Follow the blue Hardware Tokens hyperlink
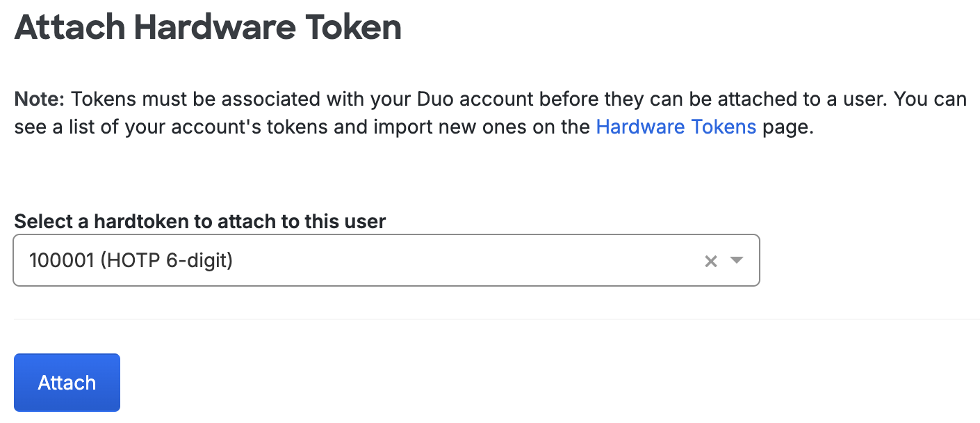The height and width of the screenshot is (423, 980). [x=675, y=127]
